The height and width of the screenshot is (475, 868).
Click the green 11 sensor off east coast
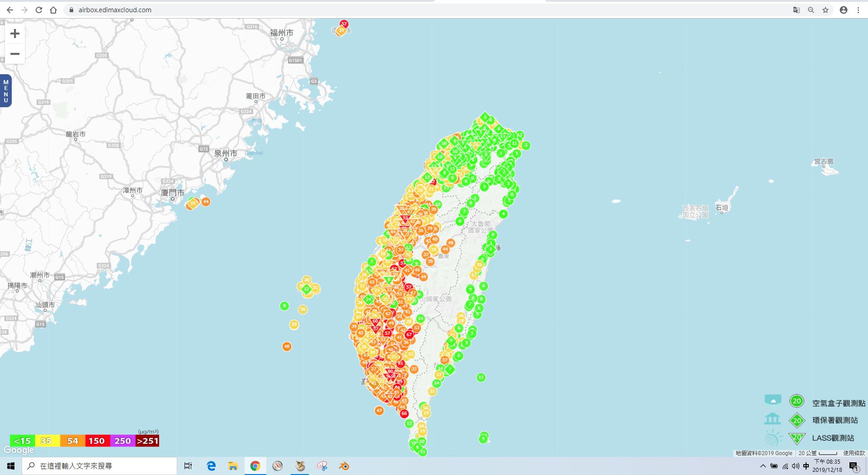click(481, 377)
